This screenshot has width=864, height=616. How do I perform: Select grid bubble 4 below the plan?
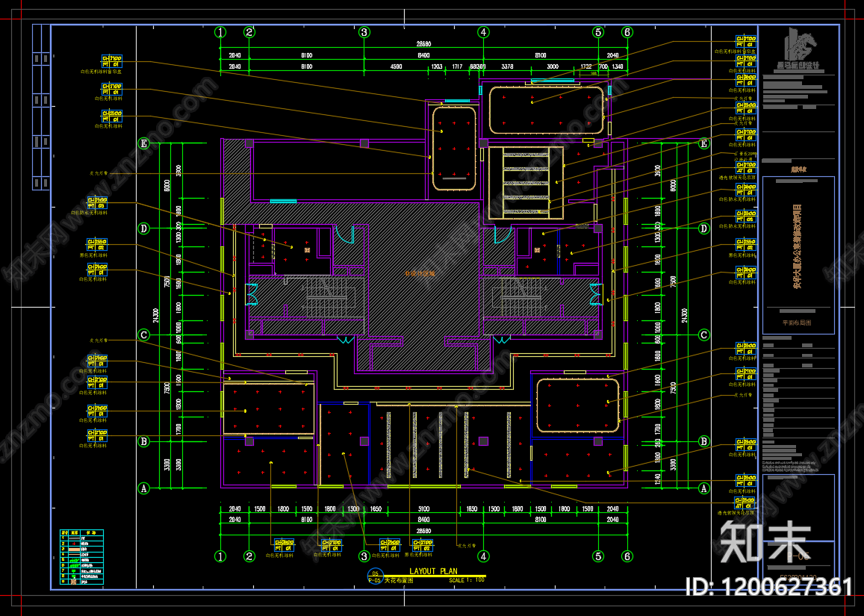tap(483, 556)
